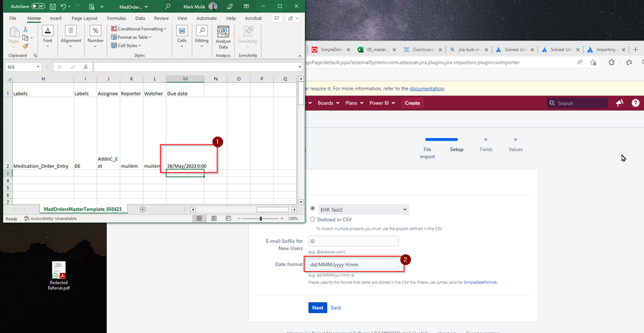Screen dimensions: 644x333
Task: Click the Create button in Jira
Action: [413, 103]
